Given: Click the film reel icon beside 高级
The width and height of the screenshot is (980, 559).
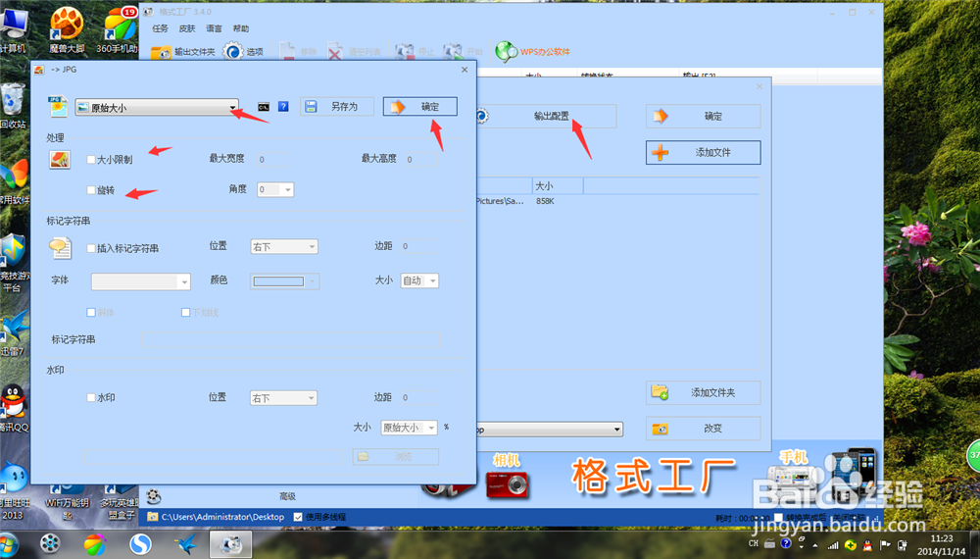Looking at the screenshot, I should (x=154, y=496).
